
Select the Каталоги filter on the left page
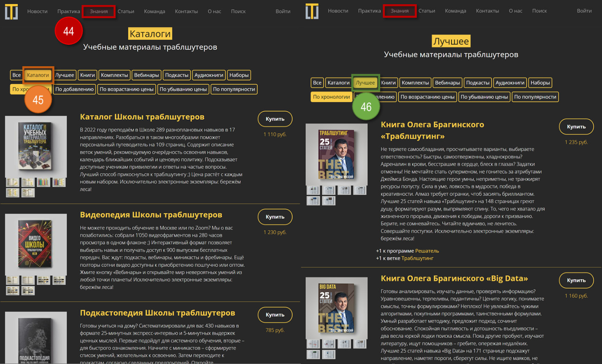tap(38, 75)
